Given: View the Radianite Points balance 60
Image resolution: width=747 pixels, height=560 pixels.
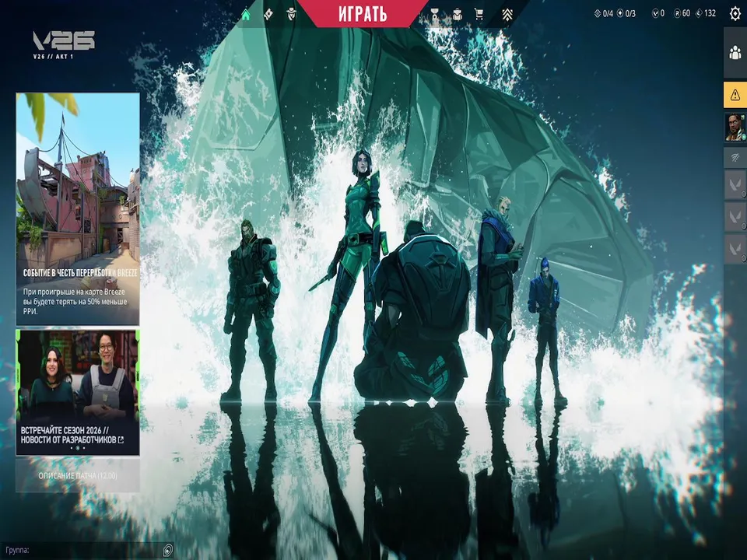Looking at the screenshot, I should pos(682,13).
